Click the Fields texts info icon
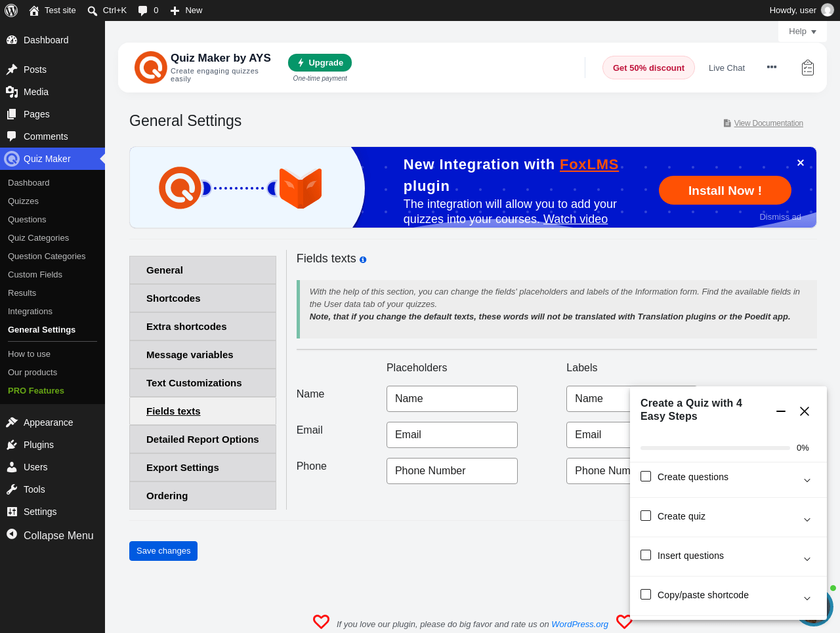Image resolution: width=840 pixels, height=633 pixels. click(363, 260)
